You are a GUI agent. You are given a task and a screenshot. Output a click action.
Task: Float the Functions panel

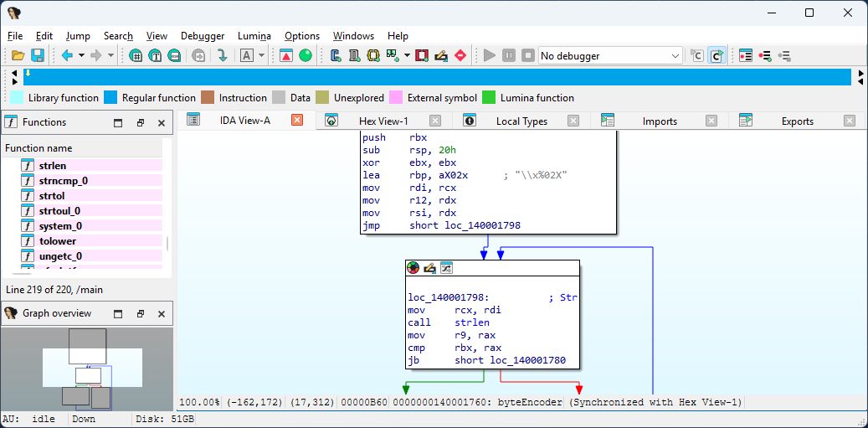click(141, 122)
